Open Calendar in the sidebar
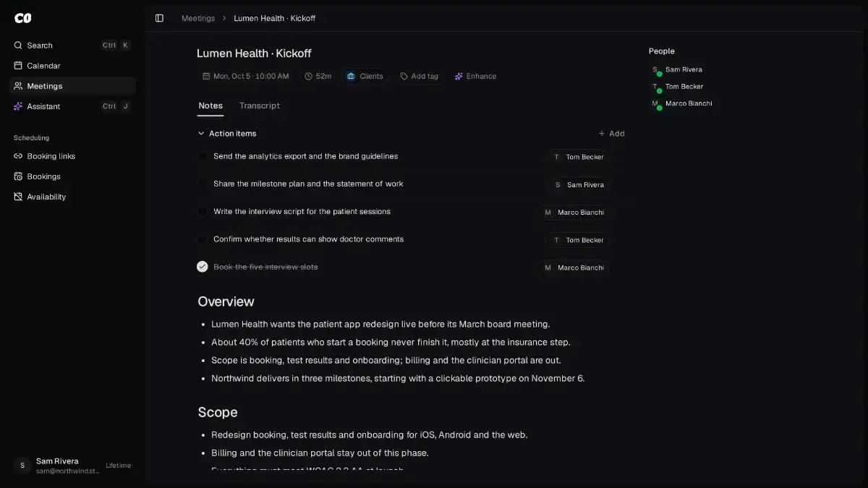This screenshot has width=868, height=488. pos(72,66)
